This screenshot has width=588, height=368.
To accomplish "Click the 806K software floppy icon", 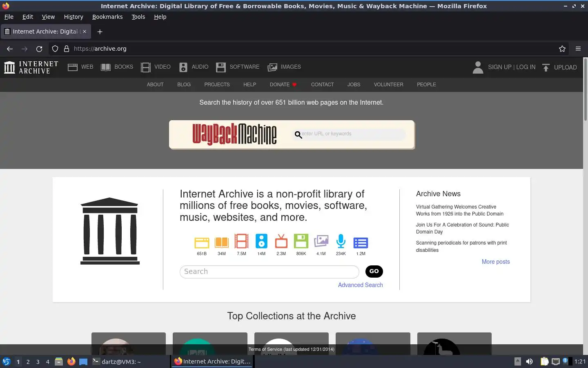I will pos(301,241).
